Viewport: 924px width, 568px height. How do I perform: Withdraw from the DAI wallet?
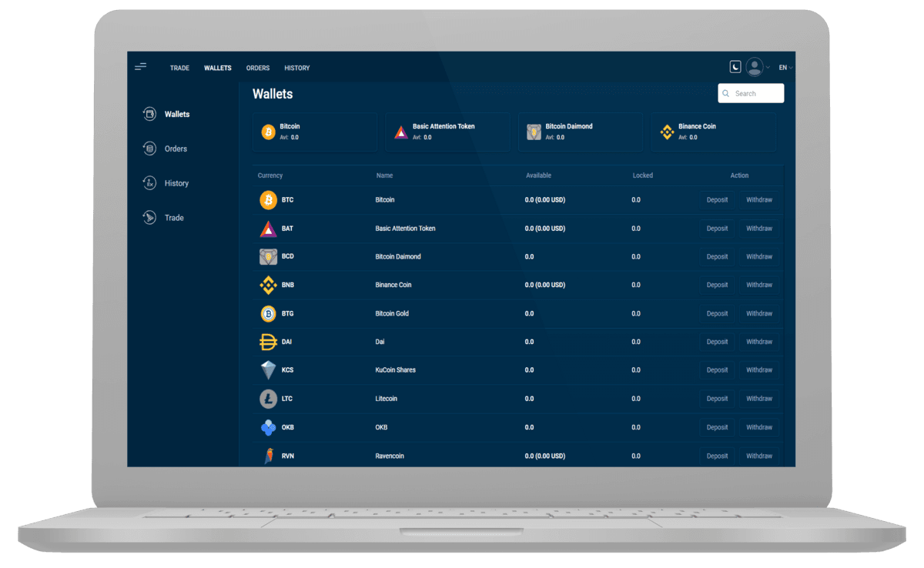(x=758, y=342)
